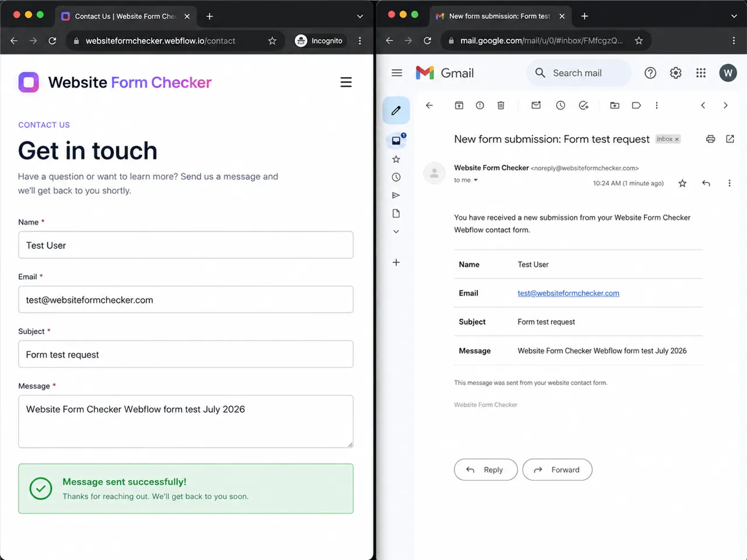This screenshot has width=747, height=560.
Task: Open Inbox from Gmail sidebar
Action: (x=396, y=141)
